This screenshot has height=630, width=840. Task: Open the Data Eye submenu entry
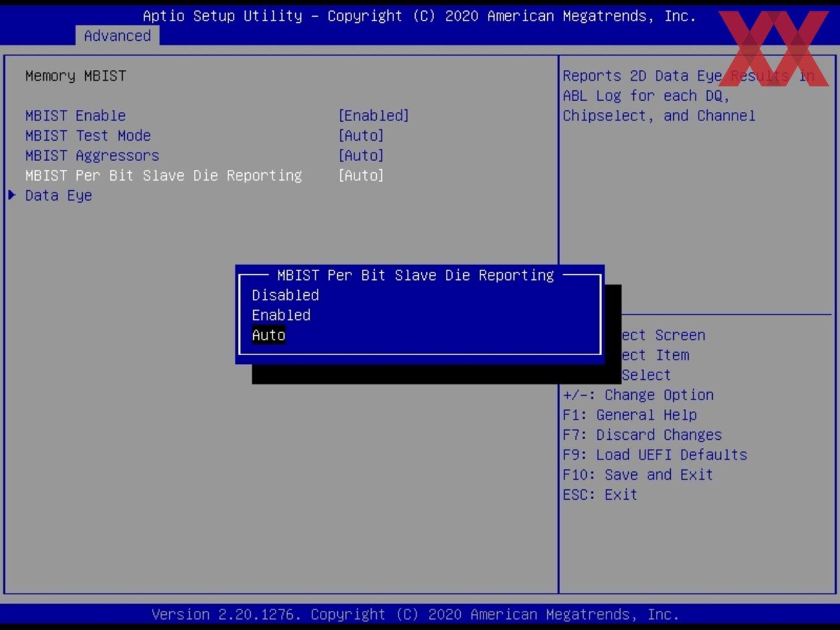click(x=59, y=195)
